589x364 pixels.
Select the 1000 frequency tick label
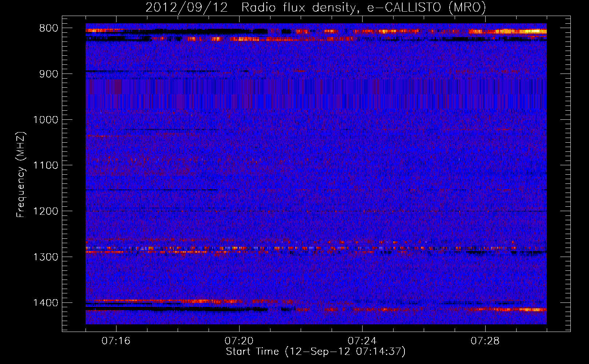[46, 120]
